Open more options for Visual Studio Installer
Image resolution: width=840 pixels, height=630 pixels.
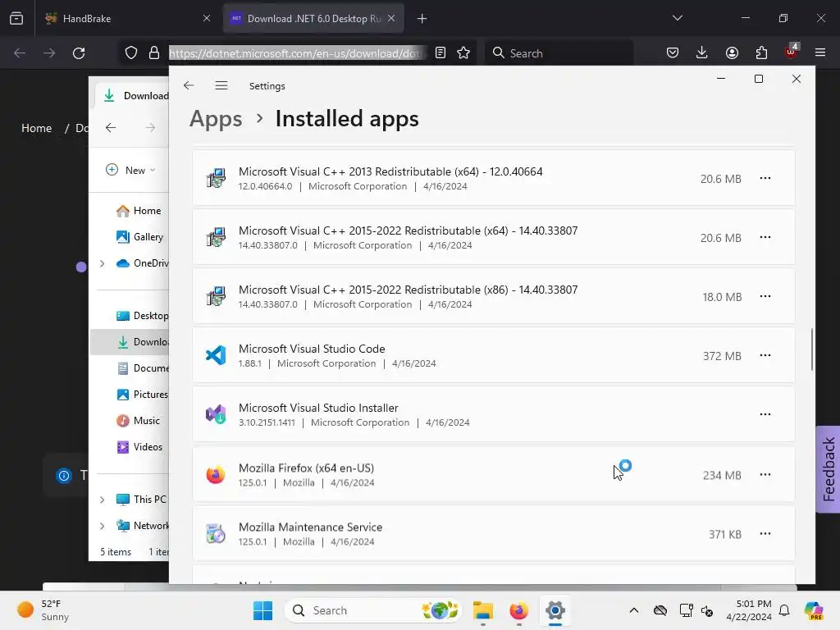(765, 414)
